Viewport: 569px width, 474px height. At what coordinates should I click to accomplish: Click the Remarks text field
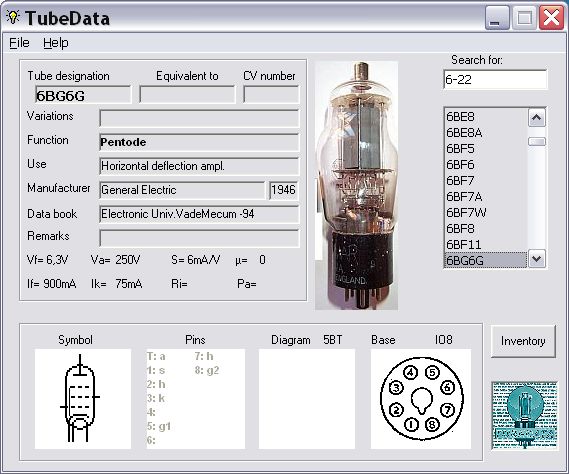[199, 238]
